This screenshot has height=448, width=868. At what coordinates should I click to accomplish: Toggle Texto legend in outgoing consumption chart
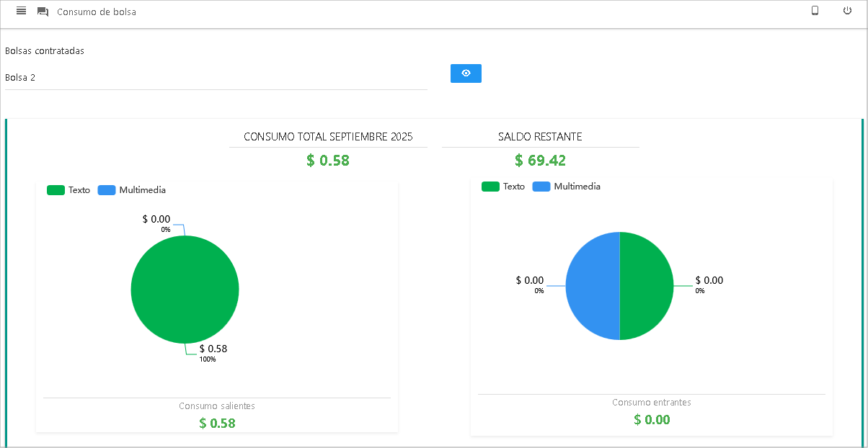tap(68, 190)
